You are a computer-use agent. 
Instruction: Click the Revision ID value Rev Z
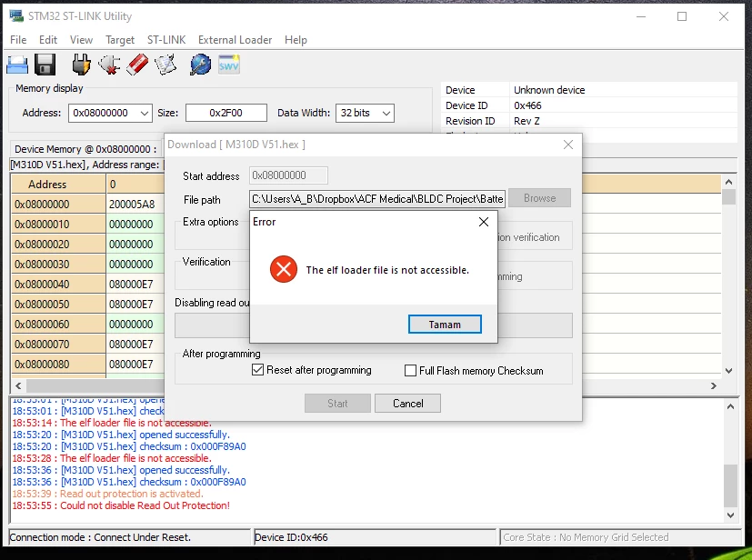pyautogui.click(x=526, y=121)
